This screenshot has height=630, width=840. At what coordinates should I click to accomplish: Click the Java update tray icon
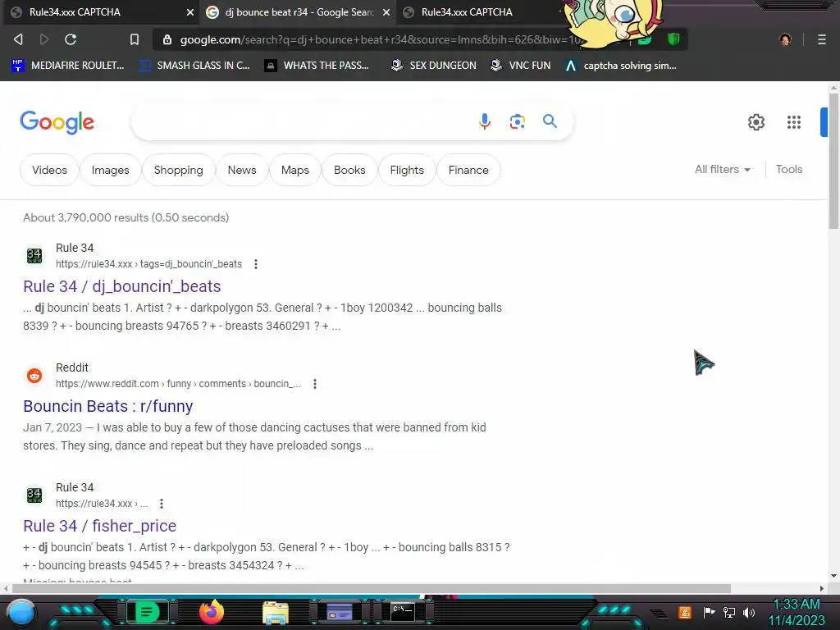coord(685,612)
